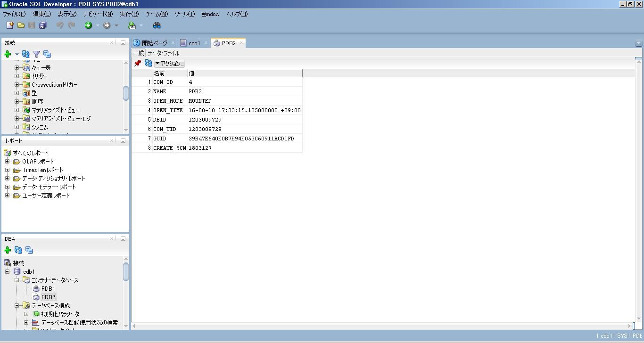This screenshot has height=343, width=644.
Task: Collapse the コンテナ・データベース node
Action: pos(17,280)
